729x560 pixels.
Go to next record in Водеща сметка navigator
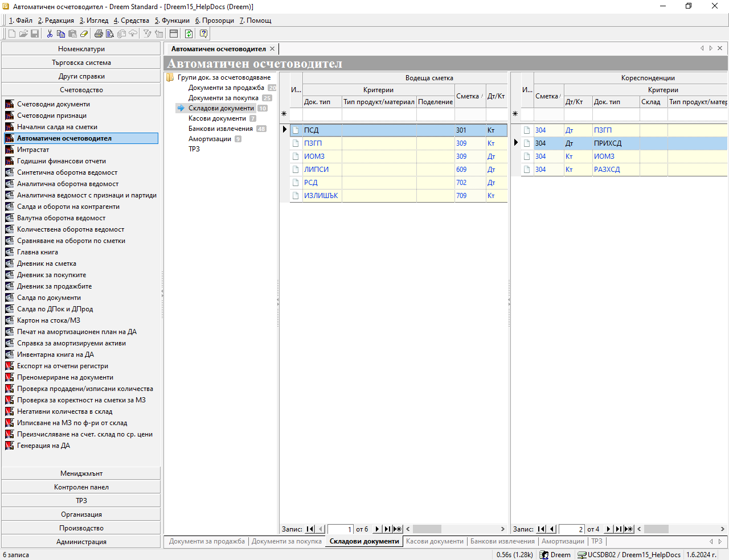[376, 529]
